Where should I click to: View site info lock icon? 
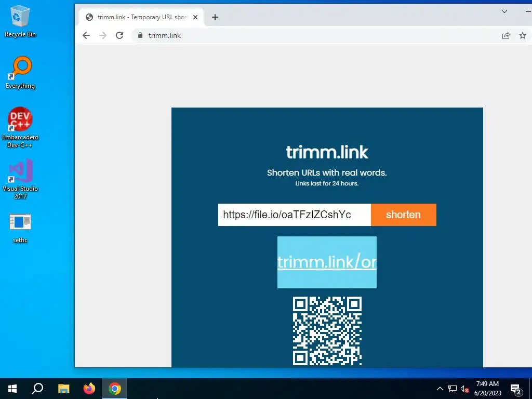click(140, 35)
